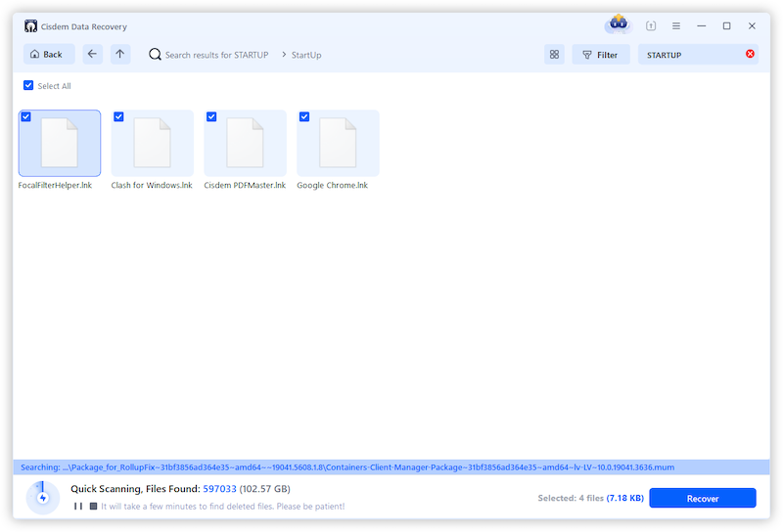Uncheck FocalFilterHelper.lnk checkbox
783x532 pixels.
[26, 116]
